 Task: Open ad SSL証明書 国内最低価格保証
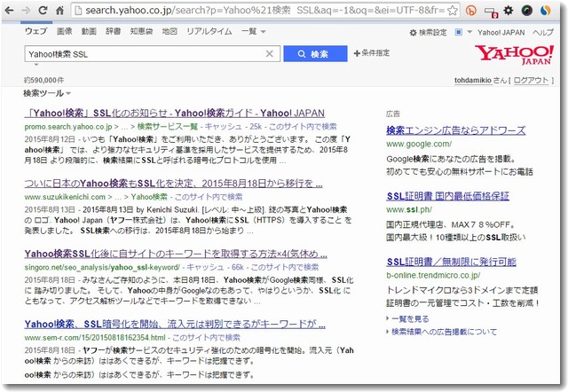[x=447, y=196]
